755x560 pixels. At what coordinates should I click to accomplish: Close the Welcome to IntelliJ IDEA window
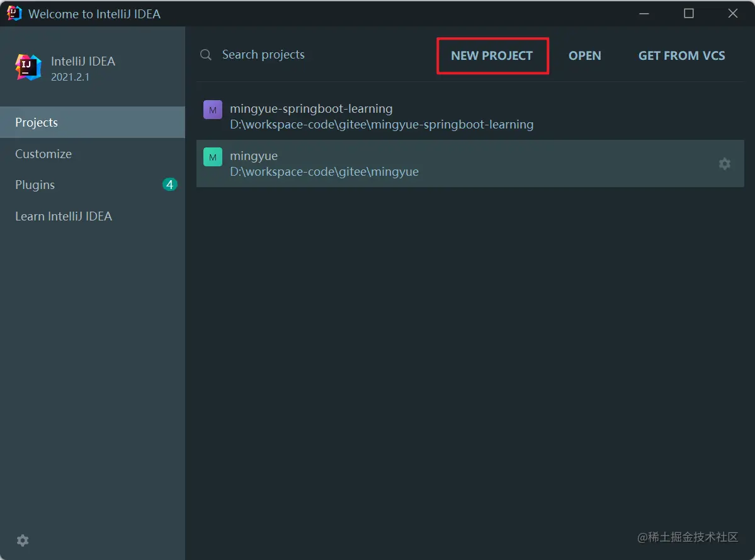[x=732, y=13]
